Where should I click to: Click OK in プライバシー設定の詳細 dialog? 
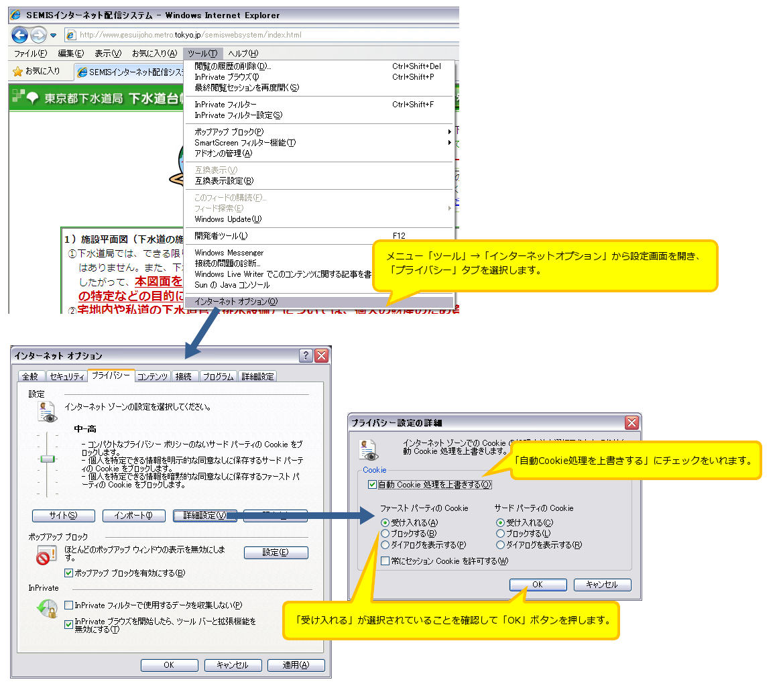pyautogui.click(x=538, y=585)
